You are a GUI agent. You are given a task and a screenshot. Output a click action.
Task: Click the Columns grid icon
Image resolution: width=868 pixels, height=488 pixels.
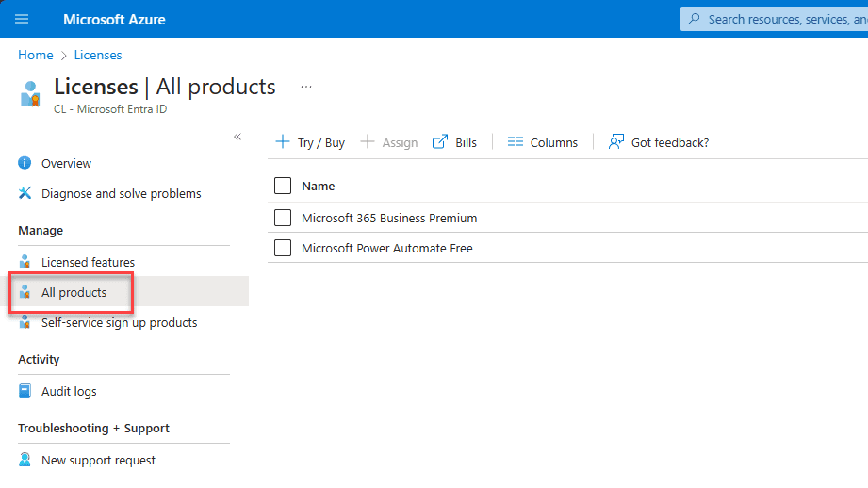pos(515,141)
